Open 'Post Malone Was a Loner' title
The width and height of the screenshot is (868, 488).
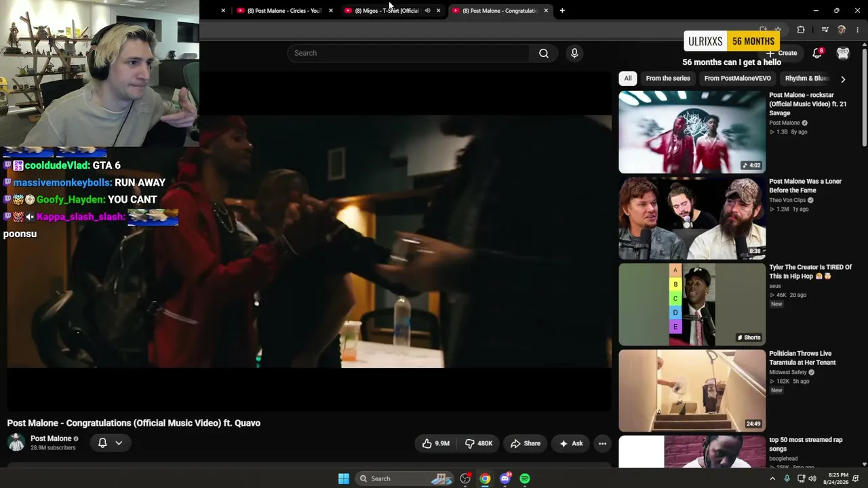click(805, 186)
